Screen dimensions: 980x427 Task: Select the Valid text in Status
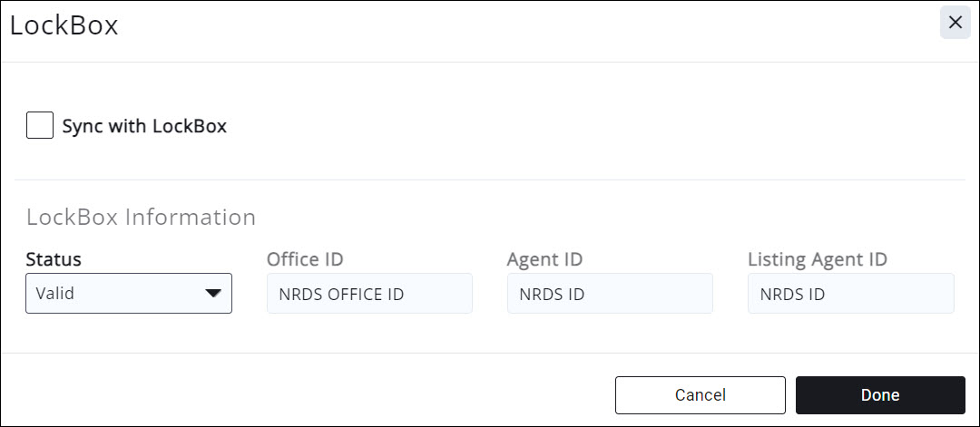[x=54, y=294]
